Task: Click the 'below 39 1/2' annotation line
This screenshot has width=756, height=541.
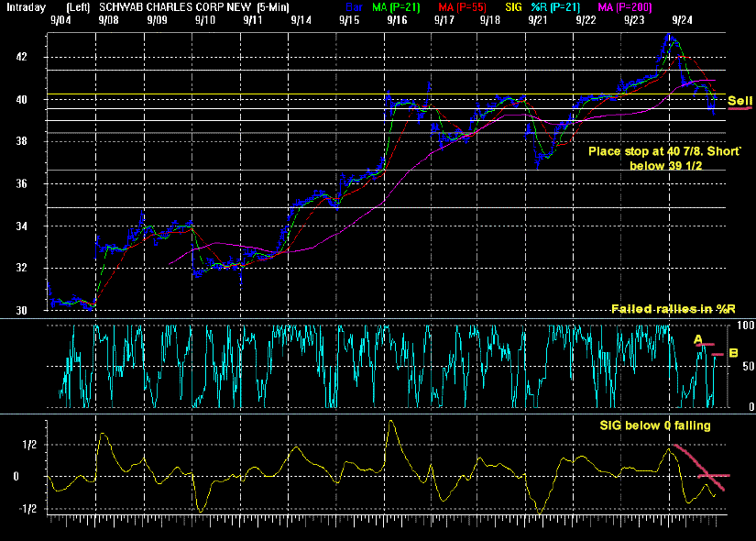Action: pos(666,166)
